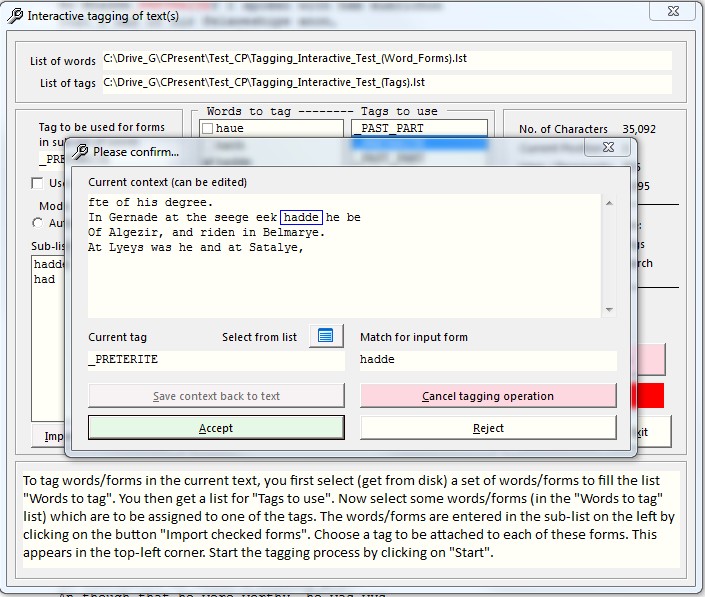Select the radio button under Mode
The width and height of the screenshot is (705, 597).
point(38,223)
